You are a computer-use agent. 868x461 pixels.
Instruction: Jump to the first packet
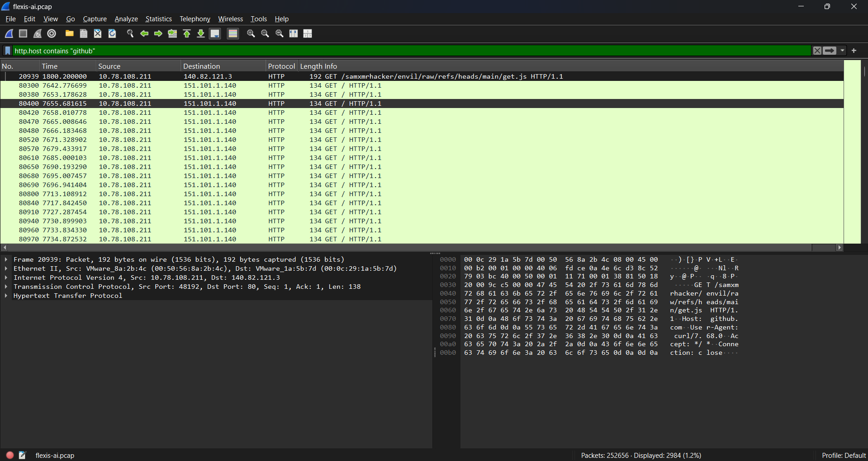pos(187,33)
